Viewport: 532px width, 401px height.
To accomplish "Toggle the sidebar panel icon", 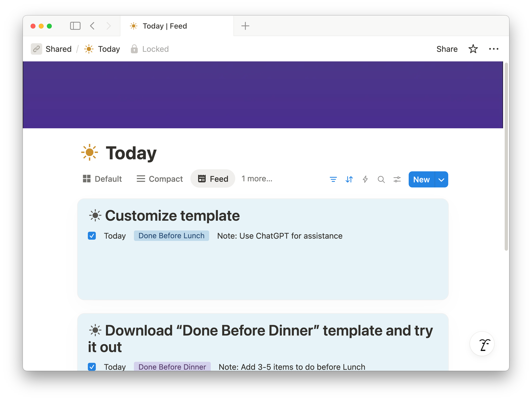I will (75, 26).
